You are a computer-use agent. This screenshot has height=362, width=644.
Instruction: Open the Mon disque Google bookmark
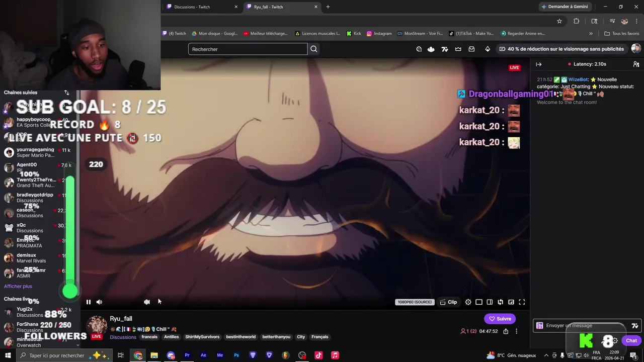pyautogui.click(x=214, y=34)
